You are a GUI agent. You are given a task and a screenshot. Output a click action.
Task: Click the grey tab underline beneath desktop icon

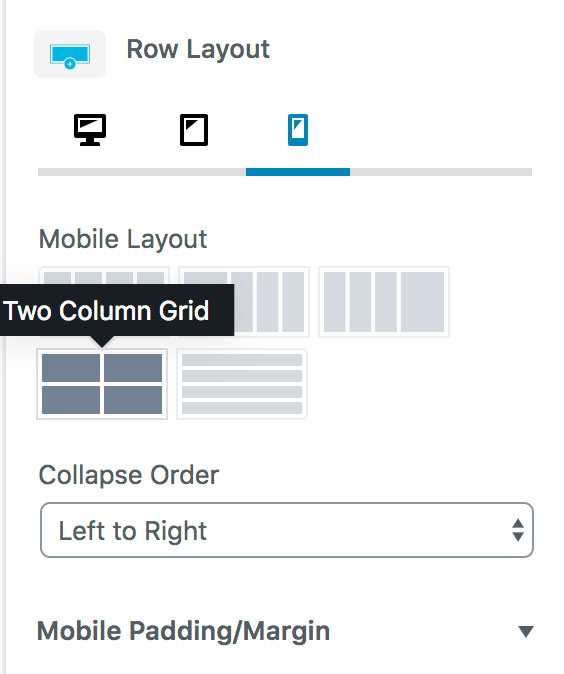click(90, 172)
